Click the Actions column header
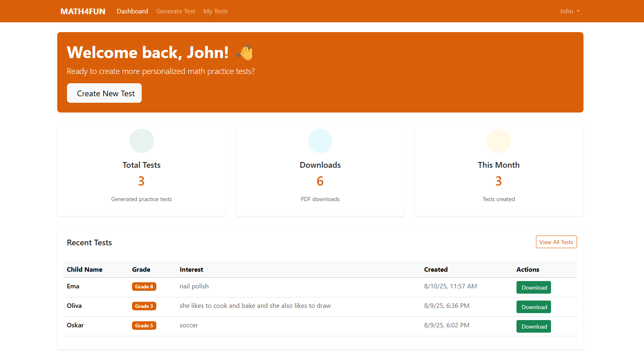The width and height of the screenshot is (644, 357). 527,270
